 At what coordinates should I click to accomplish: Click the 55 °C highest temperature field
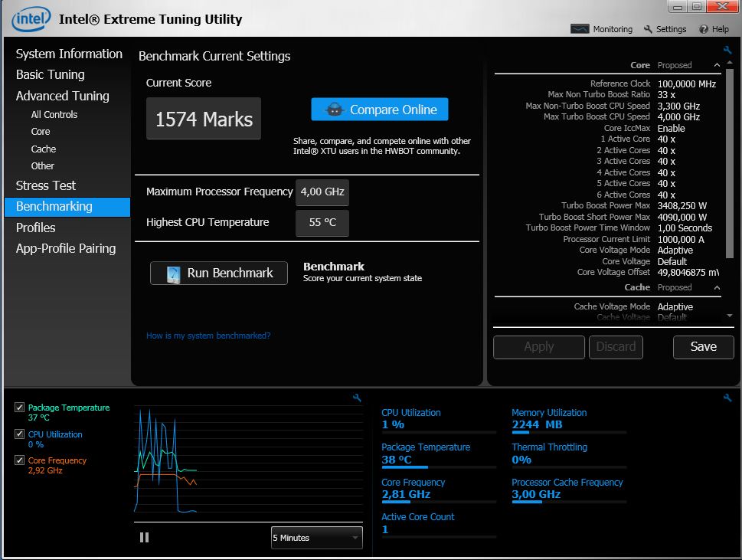tap(322, 222)
